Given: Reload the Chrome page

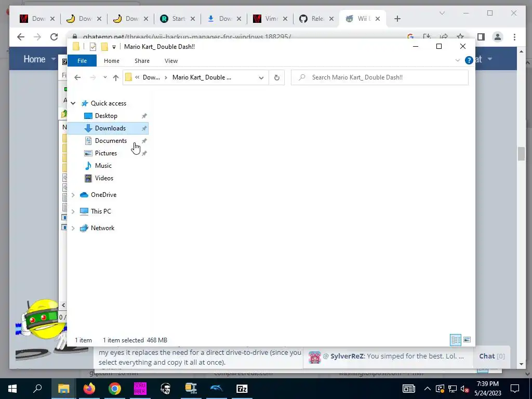Looking at the screenshot, I should click(54, 37).
